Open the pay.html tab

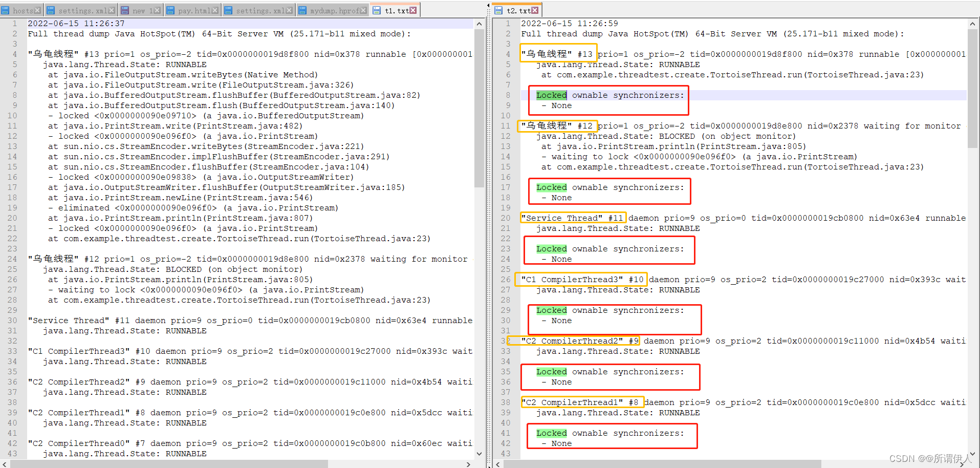192,10
